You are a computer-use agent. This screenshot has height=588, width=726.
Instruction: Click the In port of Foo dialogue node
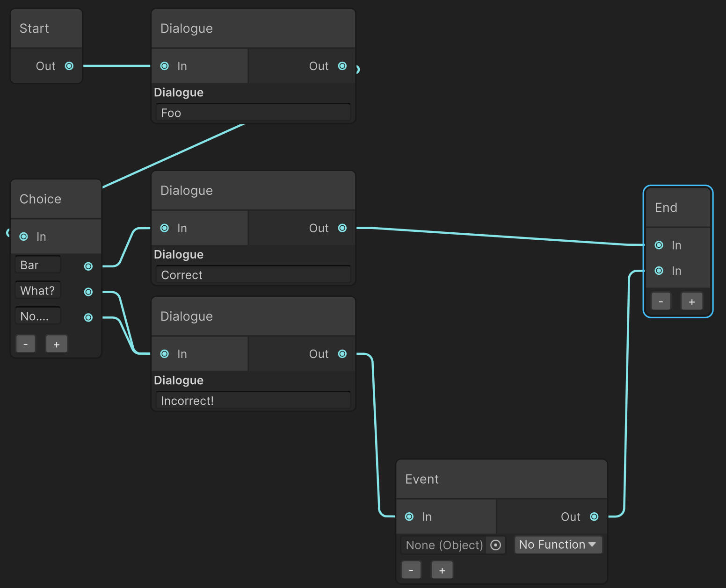[165, 66]
